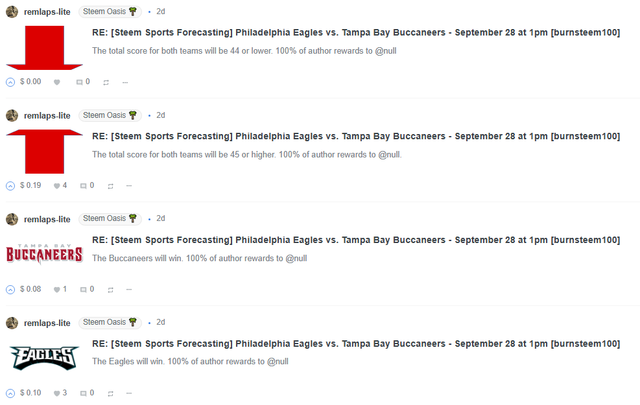This screenshot has height=405, width=640.
Task: Upvote the '45 or higher' prediction post
Action: tap(11, 185)
